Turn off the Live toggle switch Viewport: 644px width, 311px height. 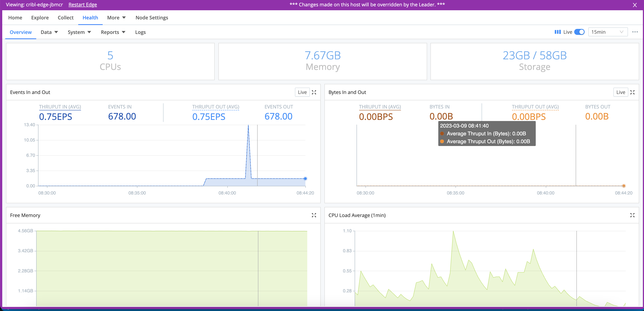click(x=579, y=32)
